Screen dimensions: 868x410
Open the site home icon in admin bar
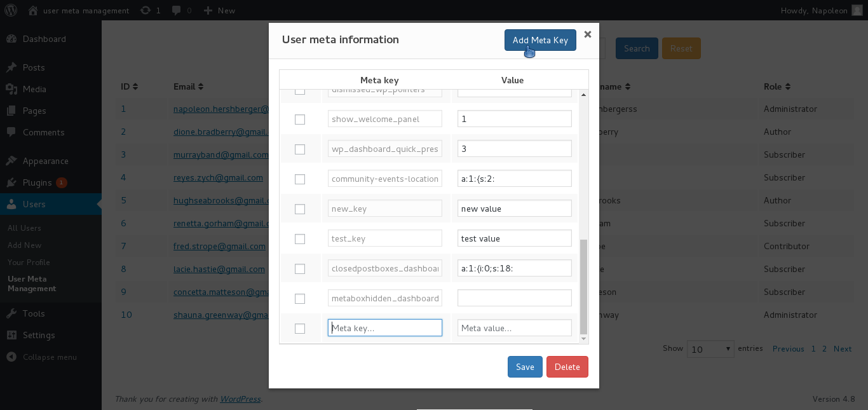point(33,10)
